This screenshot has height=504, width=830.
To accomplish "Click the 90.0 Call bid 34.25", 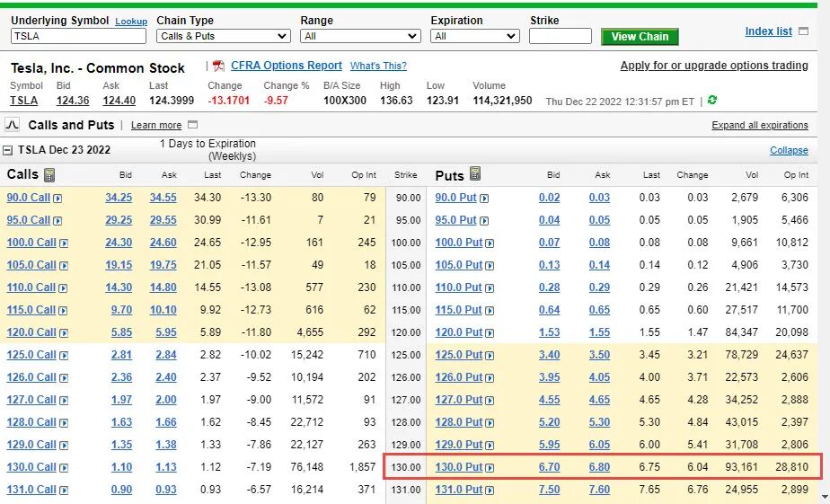I will click(x=119, y=198).
